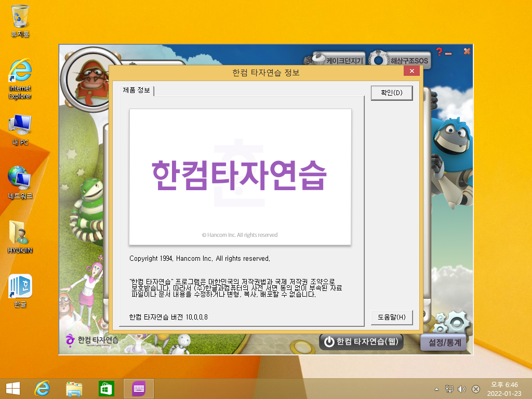Show hidden tray icons arrow
The image size is (532, 399).
point(436,389)
